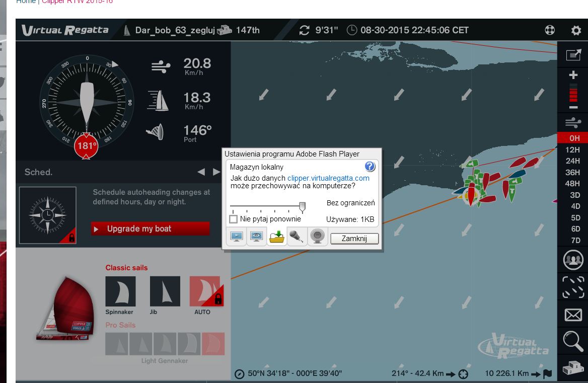Select the 12H forecast time

pos(572,149)
